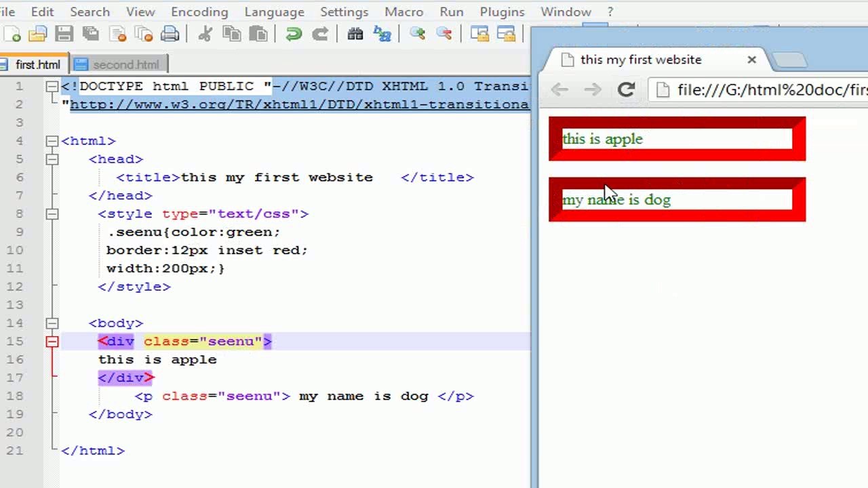Collapse the red div fold marker on line 15
Viewport: 868px width, 488px height.
click(x=52, y=342)
